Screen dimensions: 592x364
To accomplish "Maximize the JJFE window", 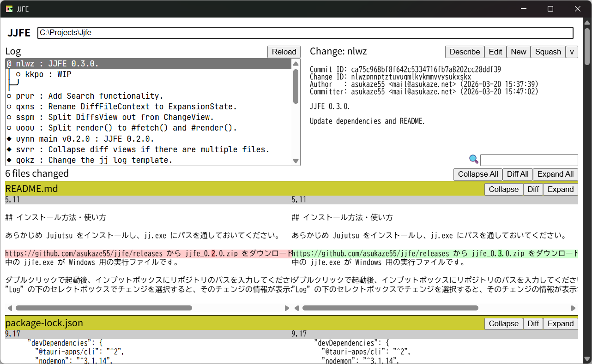I will point(550,9).
